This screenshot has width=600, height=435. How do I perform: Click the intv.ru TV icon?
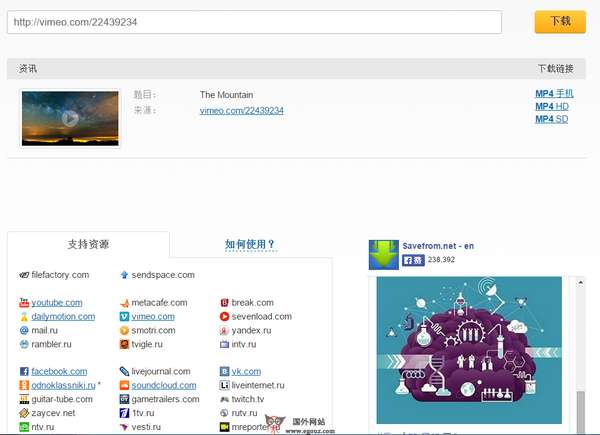(x=224, y=344)
